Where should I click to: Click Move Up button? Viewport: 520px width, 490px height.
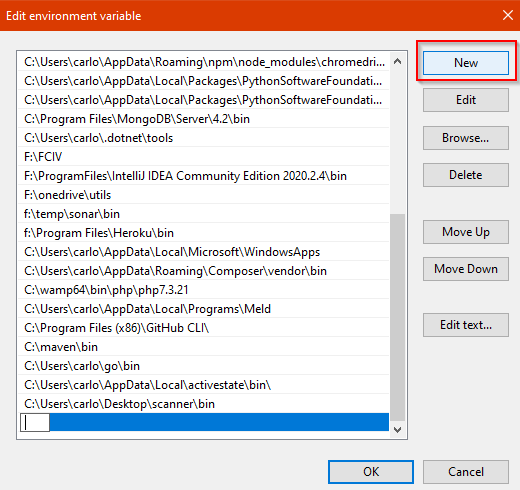click(466, 232)
